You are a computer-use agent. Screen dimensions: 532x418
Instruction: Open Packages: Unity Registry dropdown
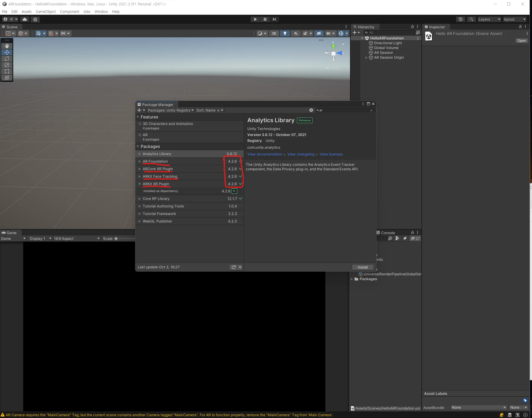pos(171,110)
